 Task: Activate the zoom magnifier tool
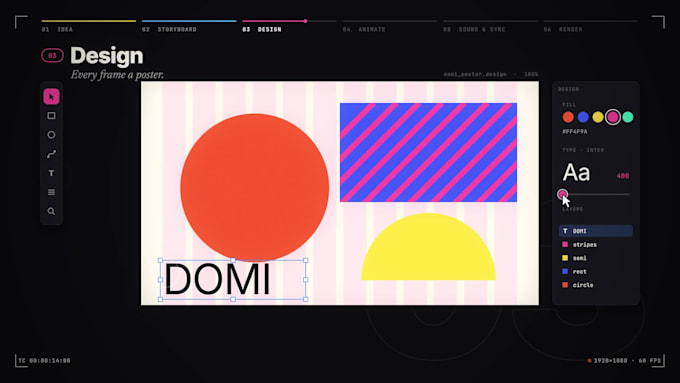coord(51,211)
